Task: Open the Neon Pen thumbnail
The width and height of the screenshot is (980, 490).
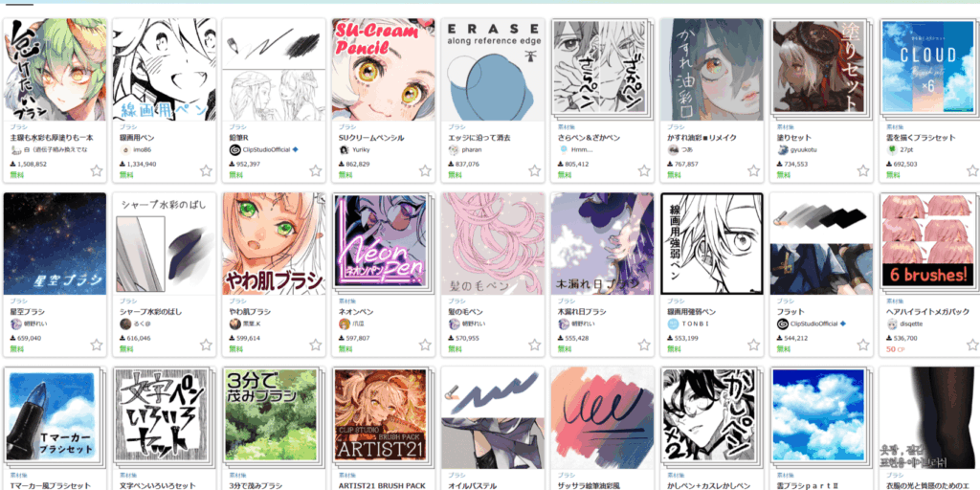Action: pyautogui.click(x=382, y=243)
